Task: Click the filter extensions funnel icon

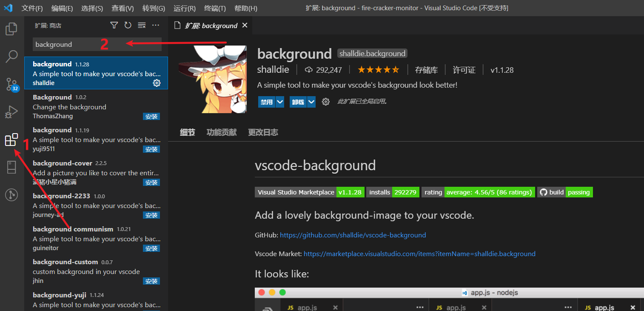Action: pyautogui.click(x=114, y=26)
